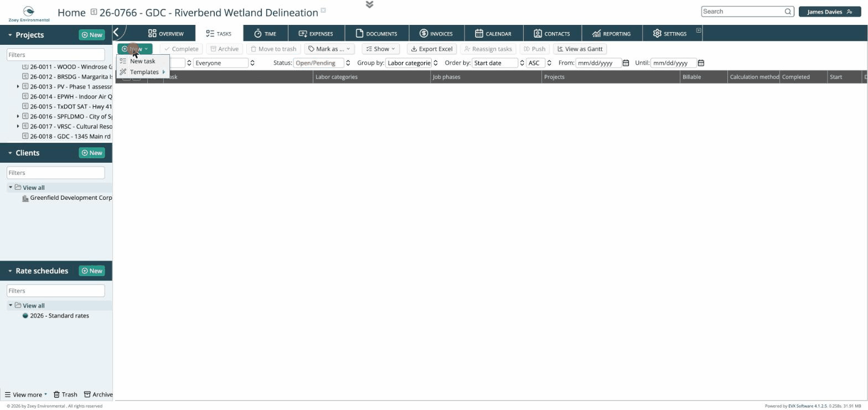Image resolution: width=868 pixels, height=410 pixels.
Task: Collapse the Rate schedules panel
Action: [x=10, y=271]
